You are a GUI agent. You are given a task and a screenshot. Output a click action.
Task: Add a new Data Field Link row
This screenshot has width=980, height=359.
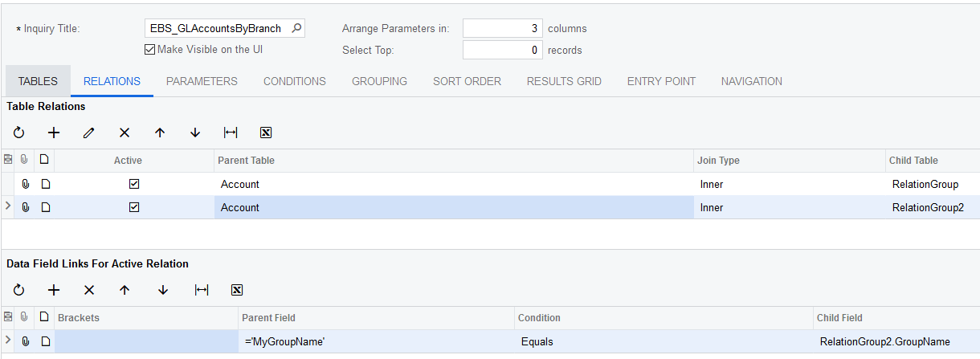click(x=54, y=290)
